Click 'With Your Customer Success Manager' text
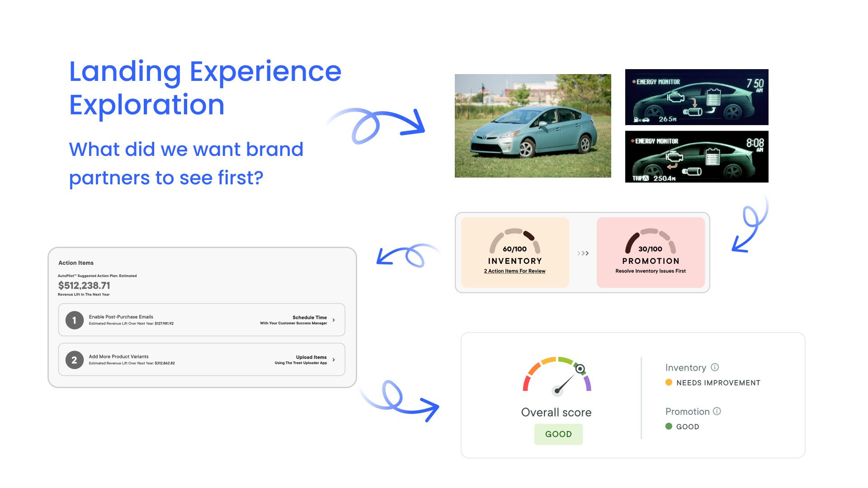Viewport: 868px width, 488px height. click(x=293, y=324)
